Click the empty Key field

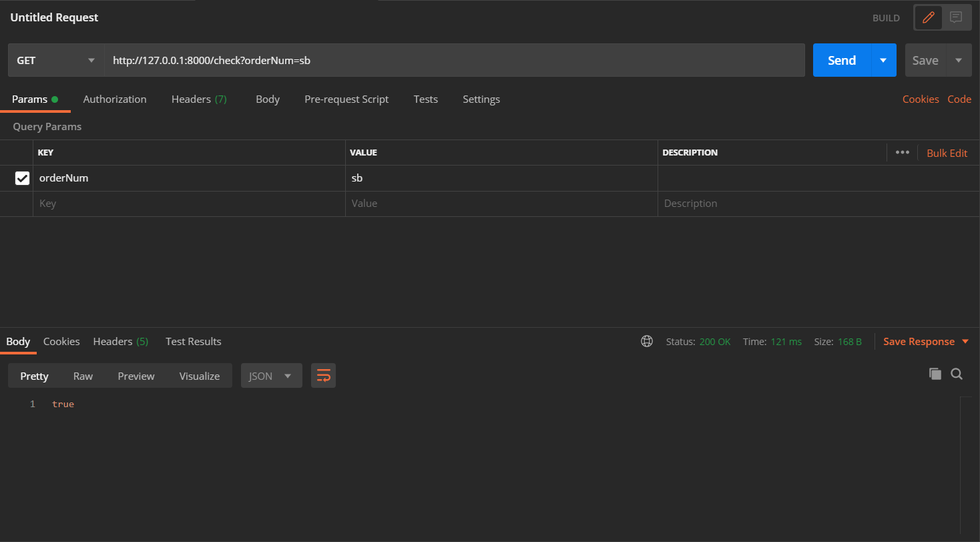click(189, 204)
